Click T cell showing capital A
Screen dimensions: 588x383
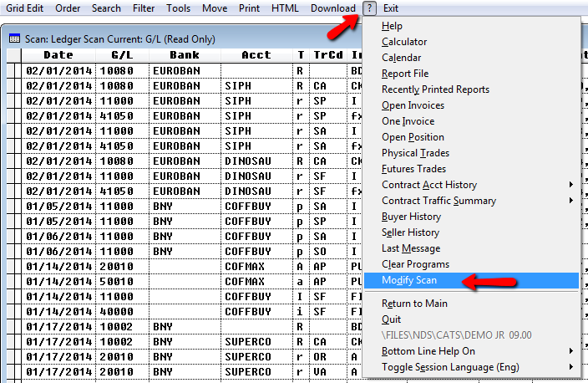tap(302, 267)
